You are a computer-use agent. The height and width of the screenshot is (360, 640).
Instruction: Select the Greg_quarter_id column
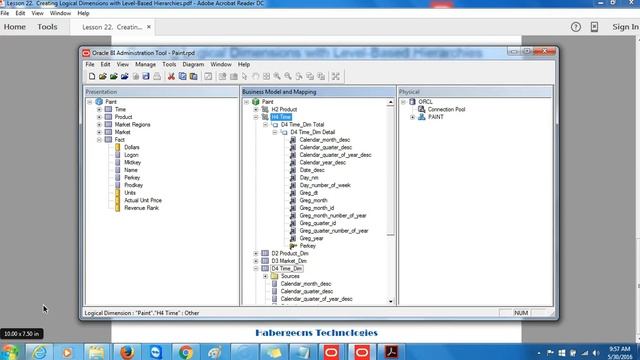[318, 223]
